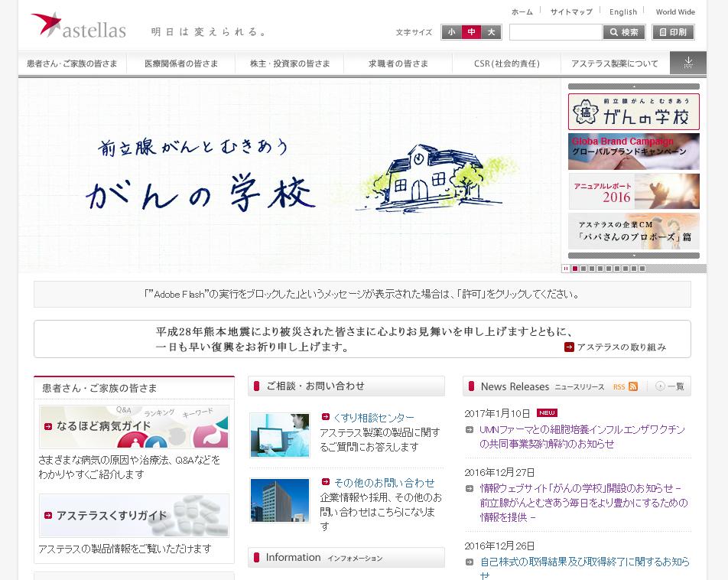The width and height of the screenshot is (728, 580).
Task: Pause the banner slideshow
Action: point(566,269)
